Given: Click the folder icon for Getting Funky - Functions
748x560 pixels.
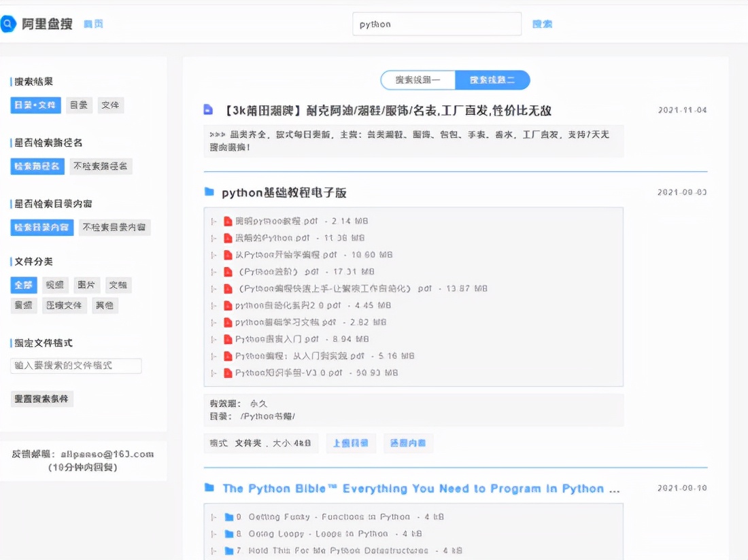Looking at the screenshot, I should 229,517.
